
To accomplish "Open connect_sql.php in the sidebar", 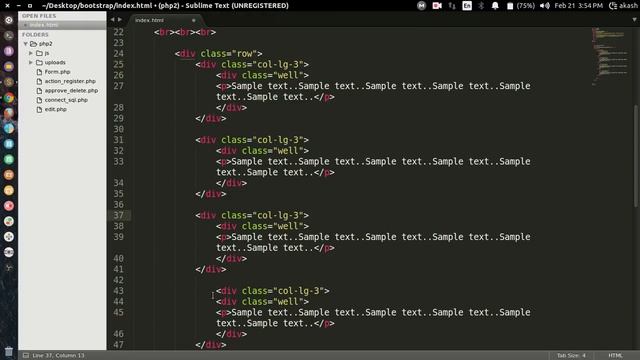I will [66, 100].
